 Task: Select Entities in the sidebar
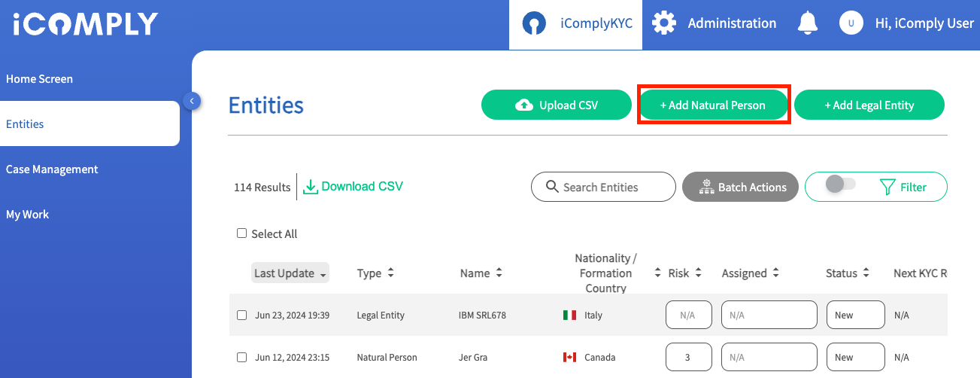[x=90, y=123]
